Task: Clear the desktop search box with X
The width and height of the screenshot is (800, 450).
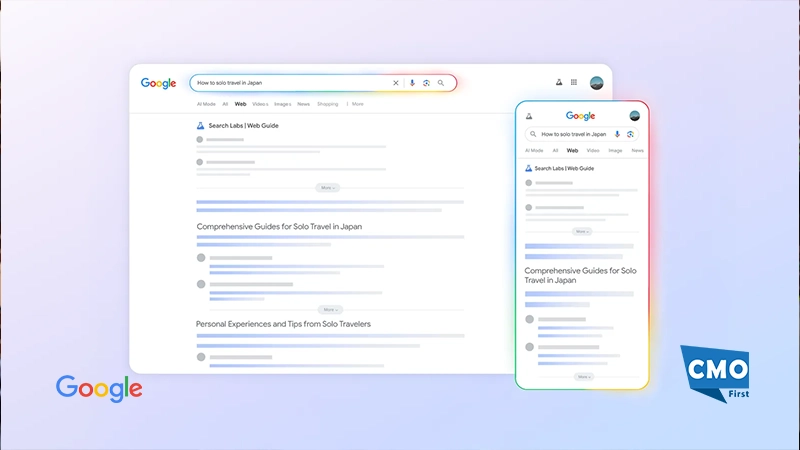Action: (395, 83)
